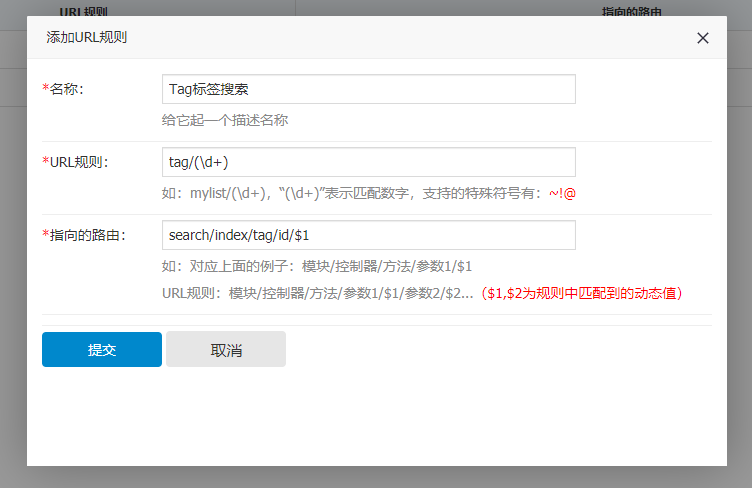The width and height of the screenshot is (752, 488).
Task: Click the red ~!@ special symbols text
Action: pos(561,193)
